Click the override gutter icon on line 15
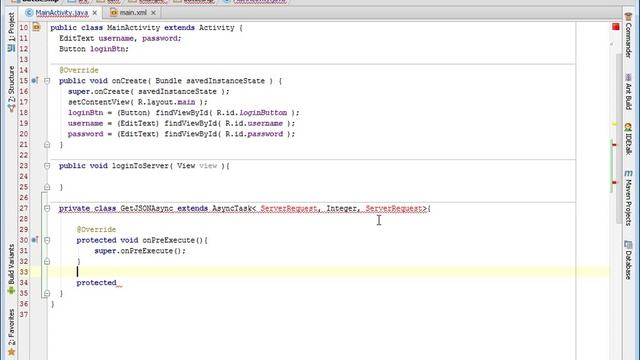Viewport: 640px width, 360px height. point(35,80)
